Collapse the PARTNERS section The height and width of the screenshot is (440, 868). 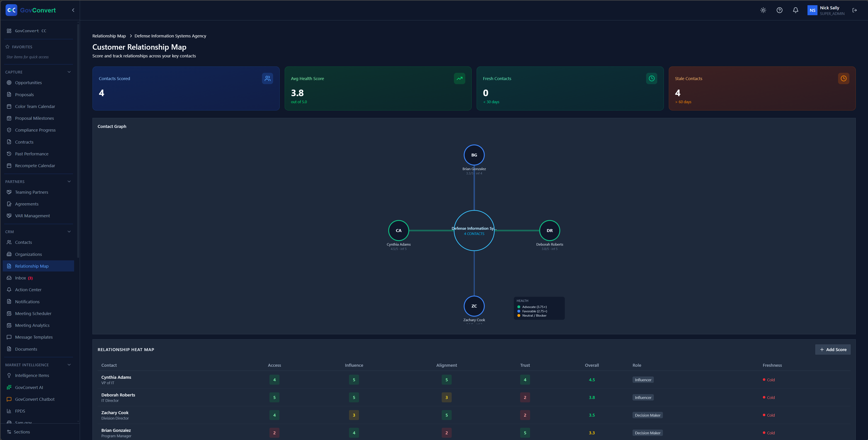coord(69,181)
